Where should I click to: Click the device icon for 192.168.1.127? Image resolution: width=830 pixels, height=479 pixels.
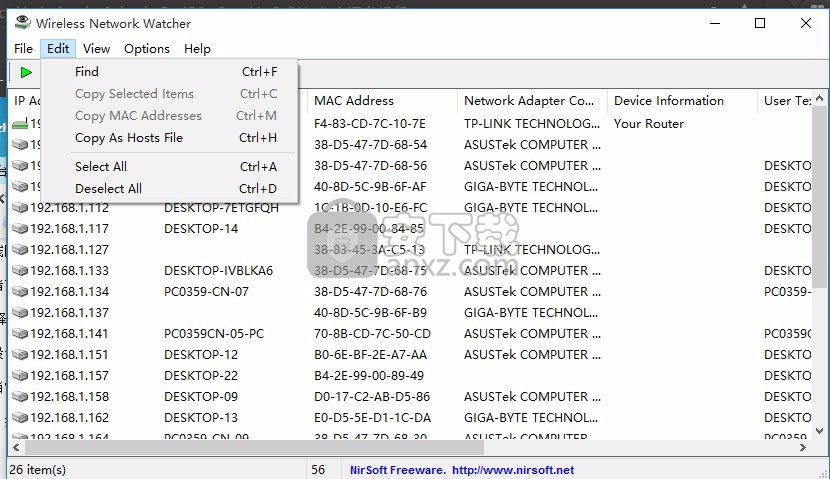(20, 249)
